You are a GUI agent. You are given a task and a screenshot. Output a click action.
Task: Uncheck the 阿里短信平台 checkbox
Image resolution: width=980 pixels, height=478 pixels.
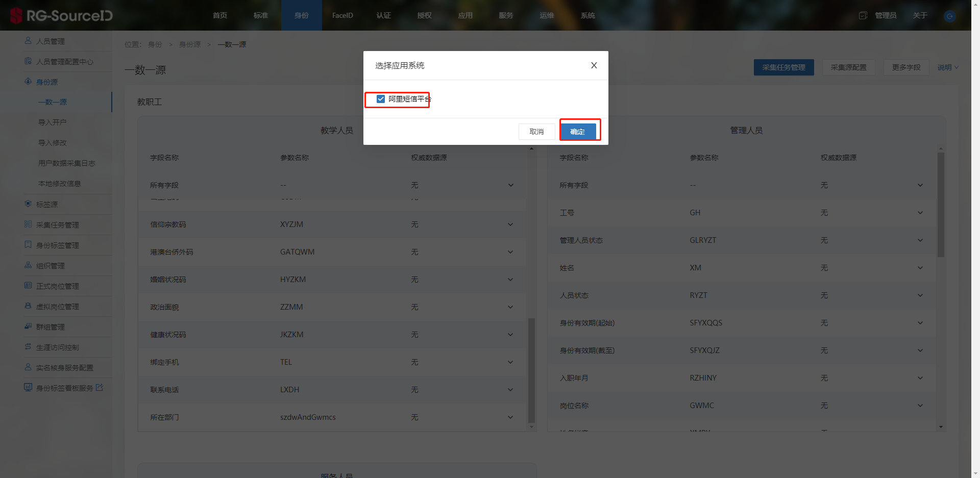[x=381, y=99]
